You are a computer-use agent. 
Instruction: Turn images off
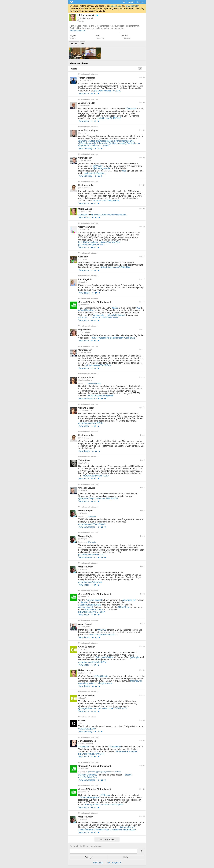(x=114, y=863)
